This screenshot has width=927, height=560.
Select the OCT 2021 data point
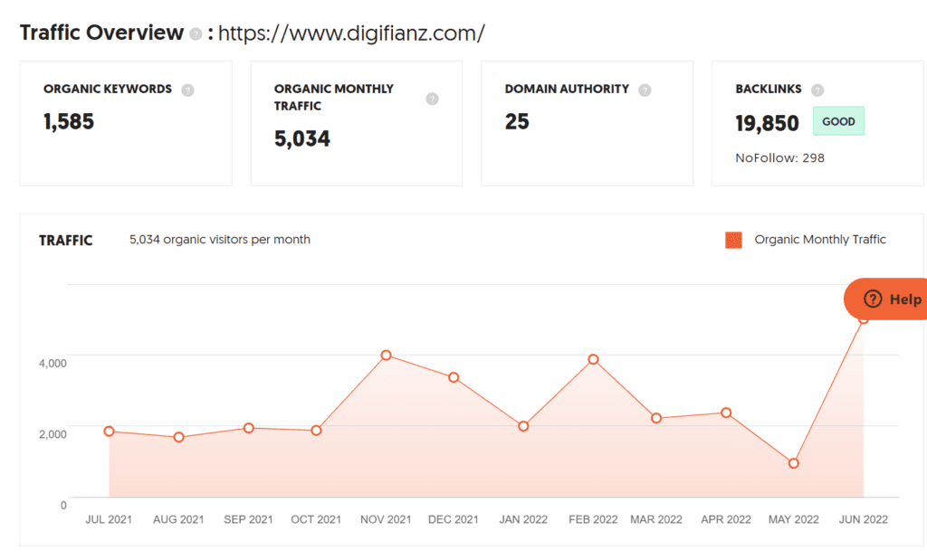(316, 431)
